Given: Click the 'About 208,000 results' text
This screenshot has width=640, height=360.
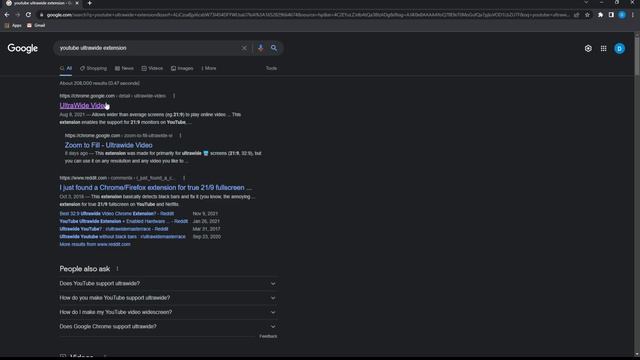Looking at the screenshot, I should tap(100, 83).
